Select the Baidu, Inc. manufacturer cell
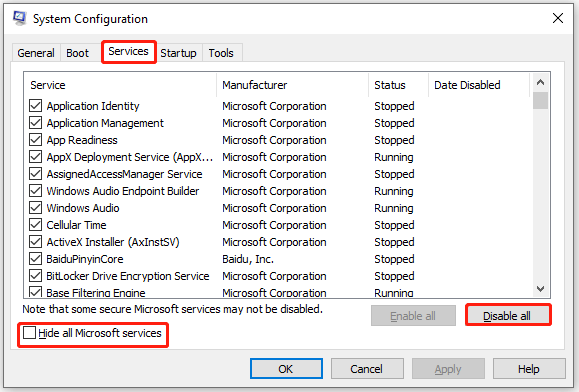This screenshot has height=392, width=579. pyautogui.click(x=248, y=259)
